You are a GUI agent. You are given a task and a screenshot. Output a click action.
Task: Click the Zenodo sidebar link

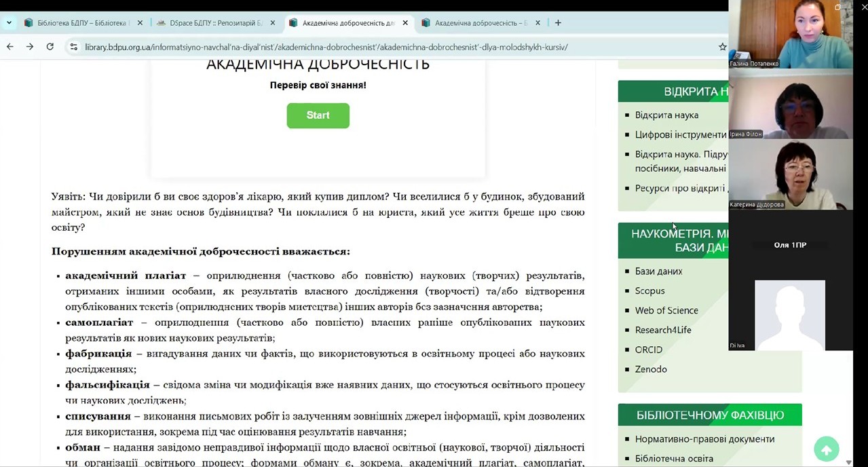[651, 369]
